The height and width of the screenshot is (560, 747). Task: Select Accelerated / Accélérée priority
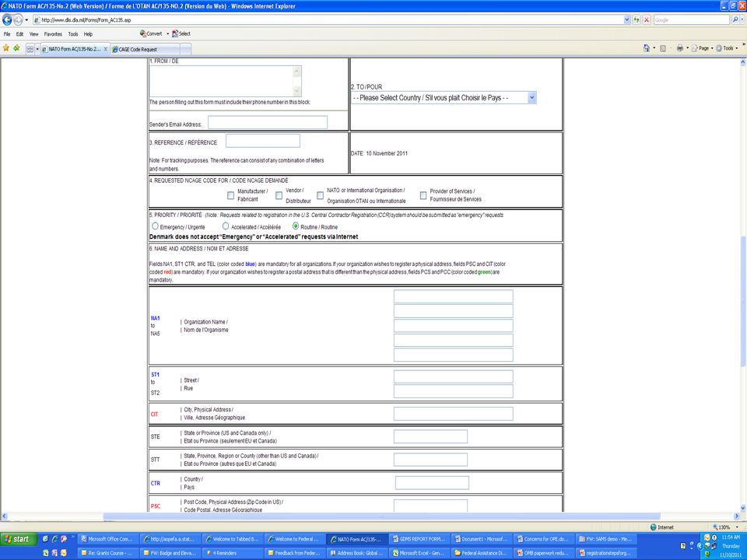[226, 226]
